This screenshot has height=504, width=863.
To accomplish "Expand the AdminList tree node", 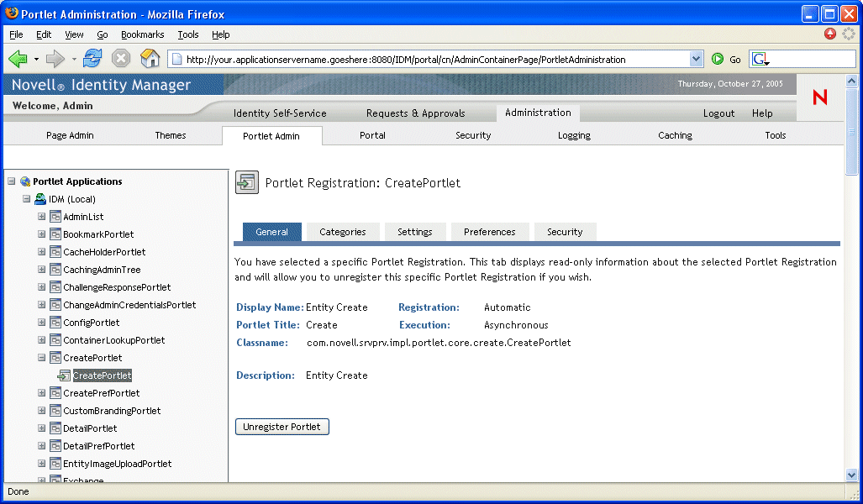I will [x=42, y=217].
